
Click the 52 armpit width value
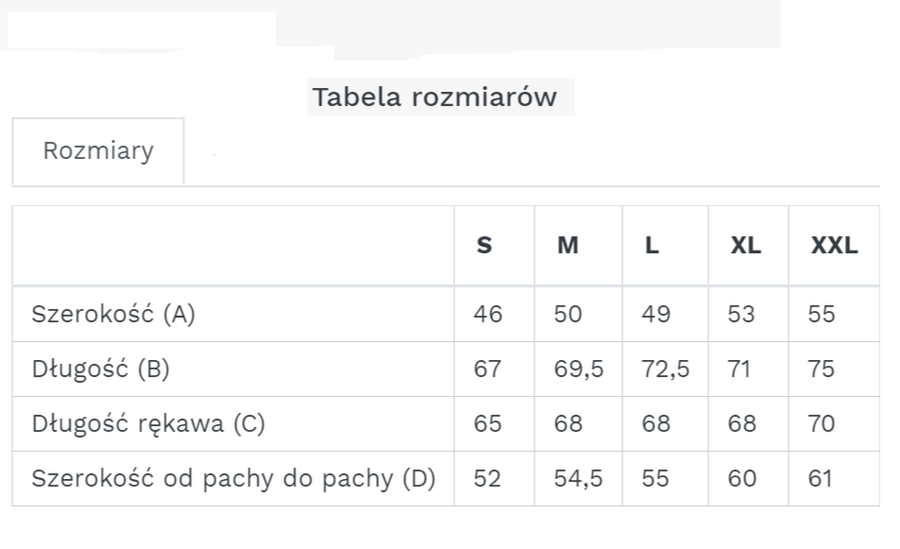487,479
